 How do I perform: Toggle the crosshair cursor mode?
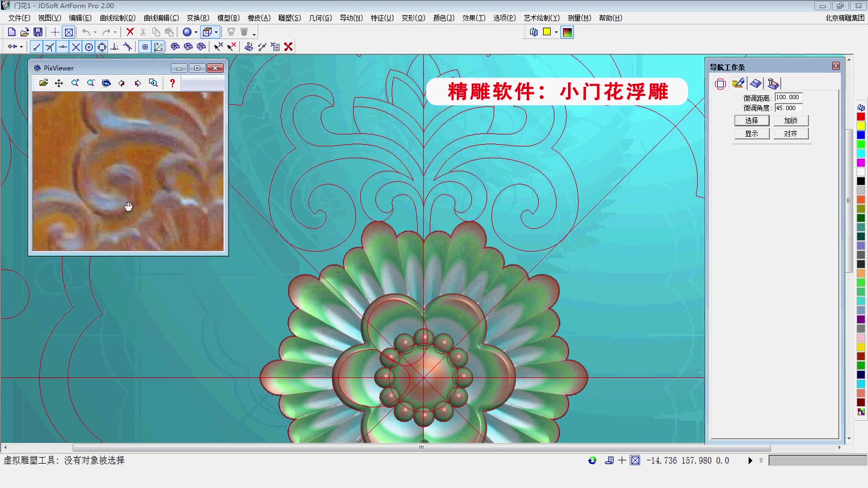click(55, 32)
